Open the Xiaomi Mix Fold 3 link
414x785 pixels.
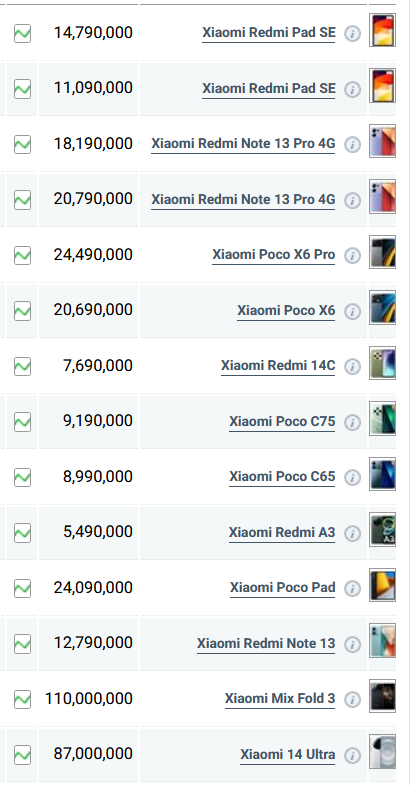point(280,698)
